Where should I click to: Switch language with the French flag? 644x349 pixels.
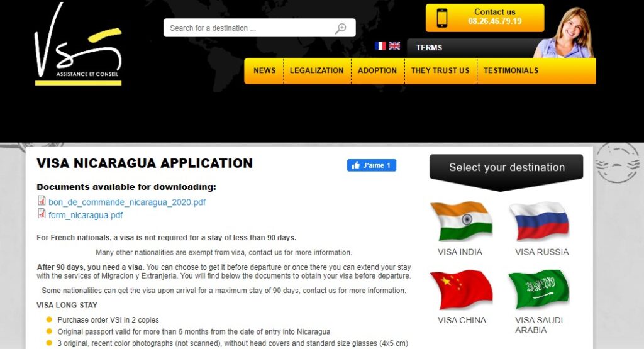tap(380, 45)
